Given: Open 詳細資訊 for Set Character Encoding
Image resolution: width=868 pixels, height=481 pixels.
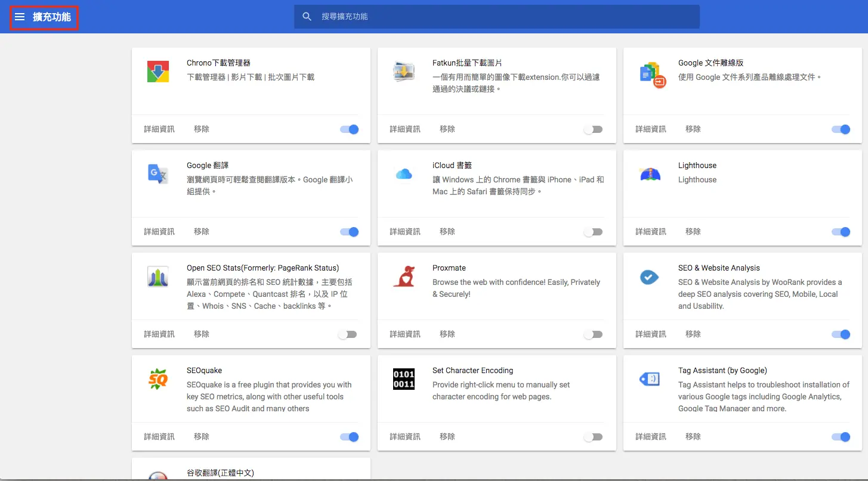Looking at the screenshot, I should pyautogui.click(x=405, y=436).
